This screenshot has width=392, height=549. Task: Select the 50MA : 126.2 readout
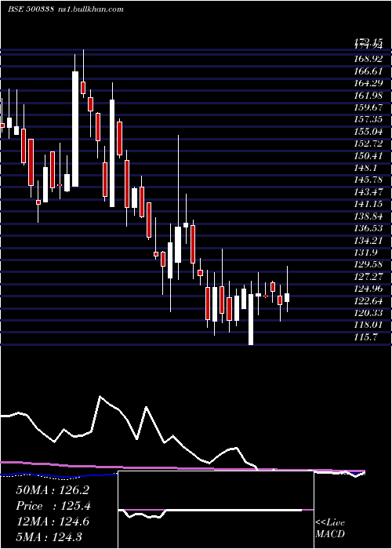(53, 490)
